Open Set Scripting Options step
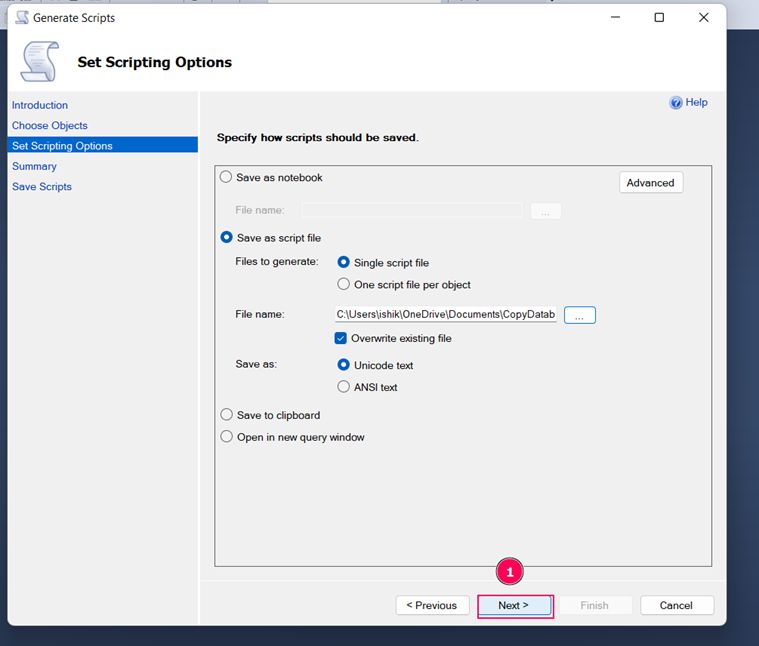The height and width of the screenshot is (646, 759). (103, 145)
